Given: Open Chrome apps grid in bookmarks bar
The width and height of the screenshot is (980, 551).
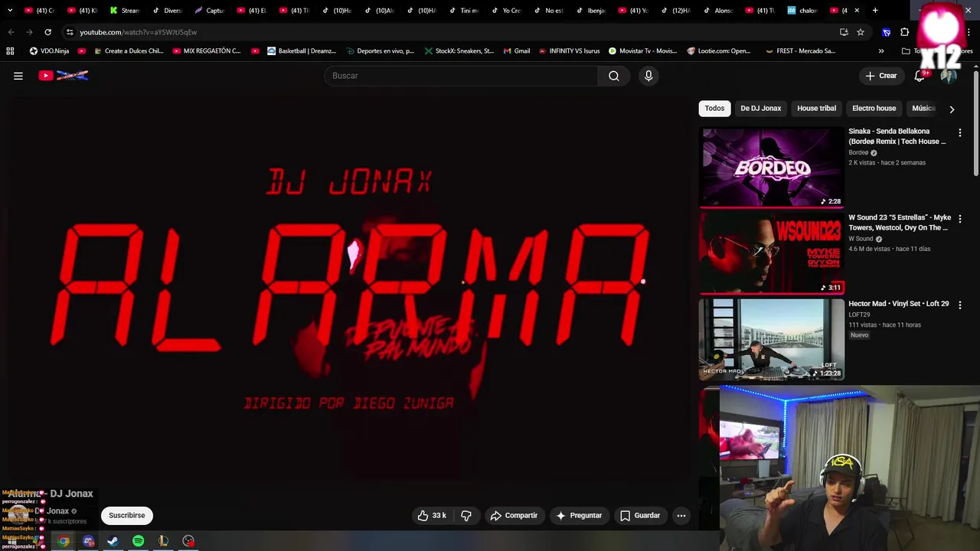Looking at the screenshot, I should (x=10, y=51).
